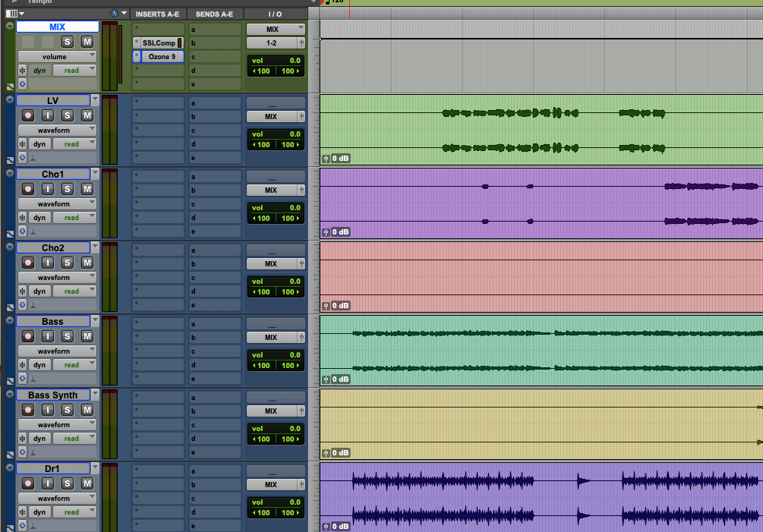Viewport: 763px width, 532px height.
Task: Enable input monitoring on LV track
Action: coord(48,115)
